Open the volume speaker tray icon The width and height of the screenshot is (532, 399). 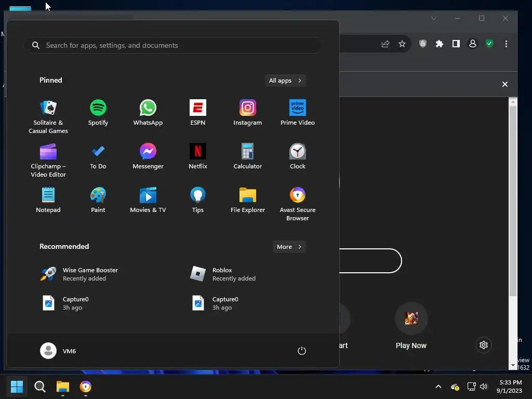coord(484,387)
